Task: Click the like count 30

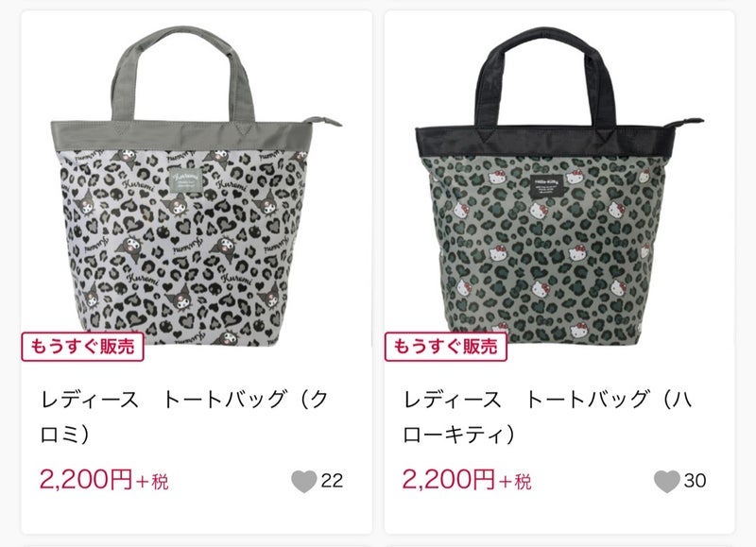Action: coord(695,481)
